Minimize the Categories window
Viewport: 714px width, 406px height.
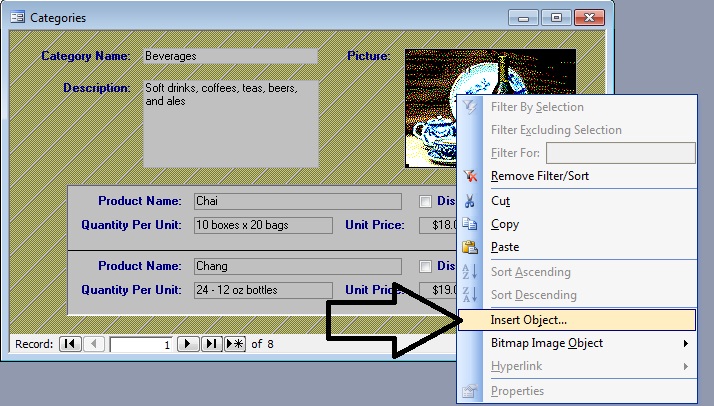coord(524,18)
